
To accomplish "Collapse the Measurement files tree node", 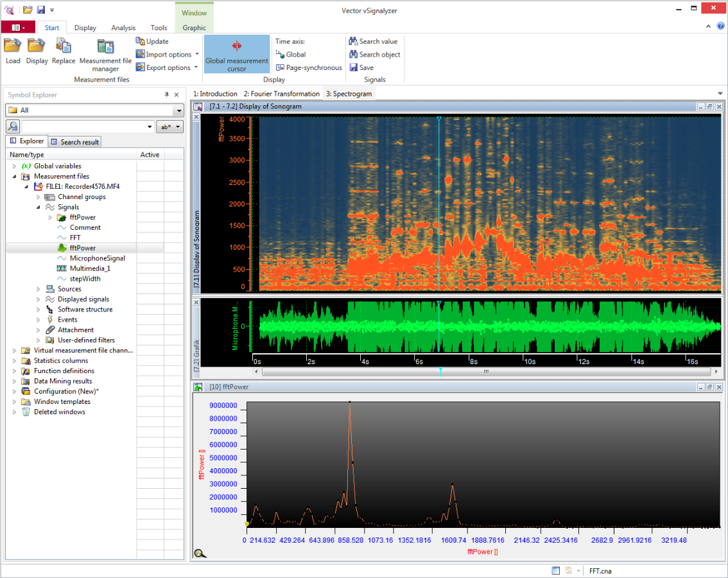I will 14,176.
